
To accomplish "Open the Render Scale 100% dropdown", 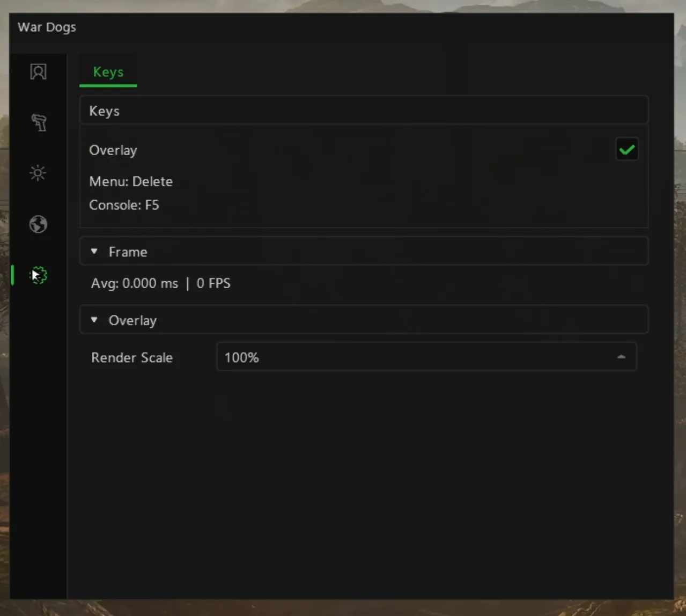I will pos(426,357).
